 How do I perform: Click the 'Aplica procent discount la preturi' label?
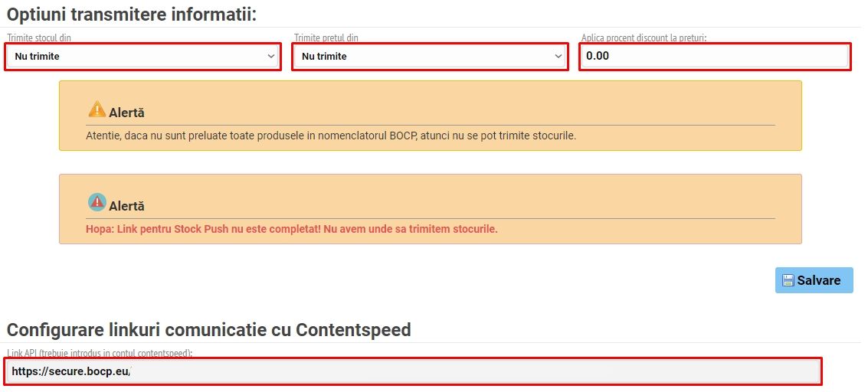[644, 38]
